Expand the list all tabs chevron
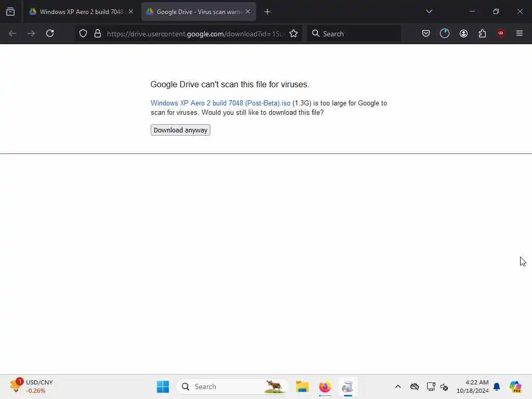The image size is (532, 399). tap(429, 11)
